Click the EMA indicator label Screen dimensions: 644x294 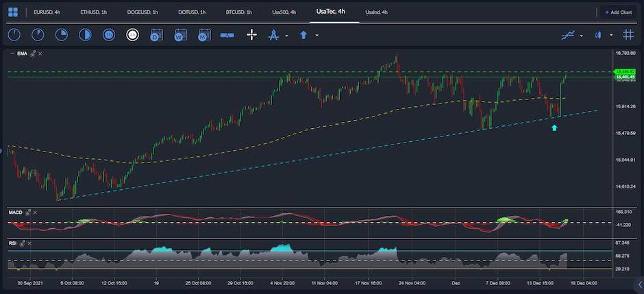coord(22,53)
